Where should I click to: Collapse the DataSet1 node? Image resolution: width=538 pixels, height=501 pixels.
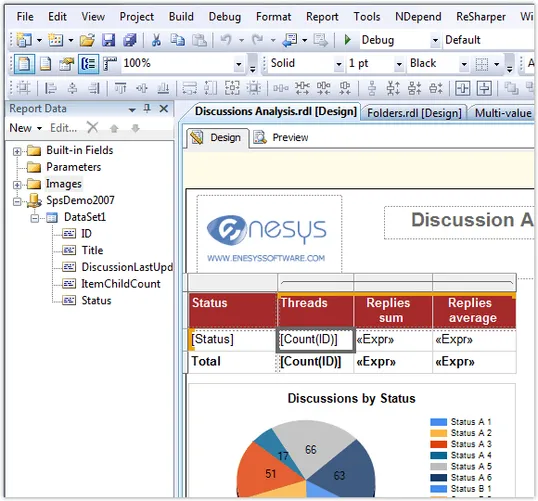[x=35, y=218]
